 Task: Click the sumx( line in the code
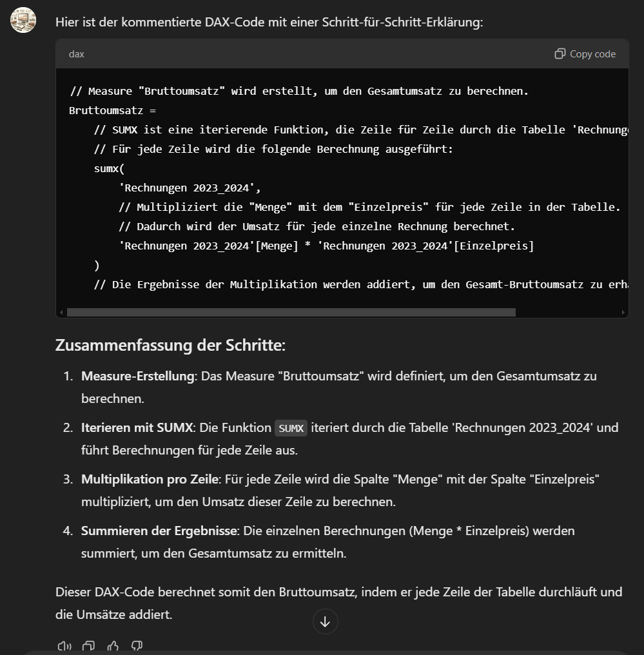[110, 168]
